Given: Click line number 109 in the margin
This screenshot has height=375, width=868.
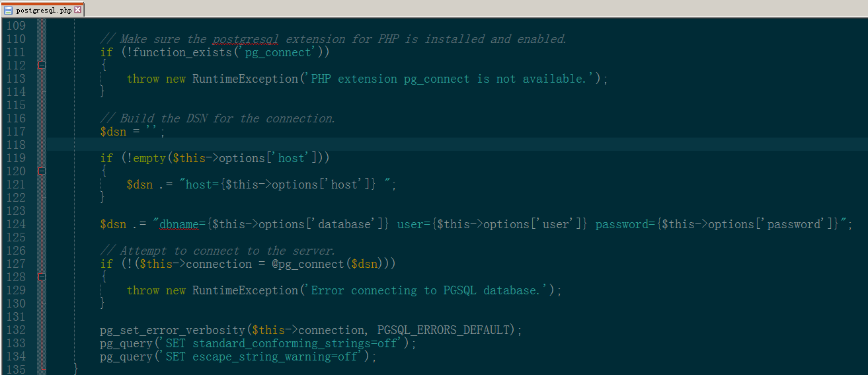Looking at the screenshot, I should point(15,26).
